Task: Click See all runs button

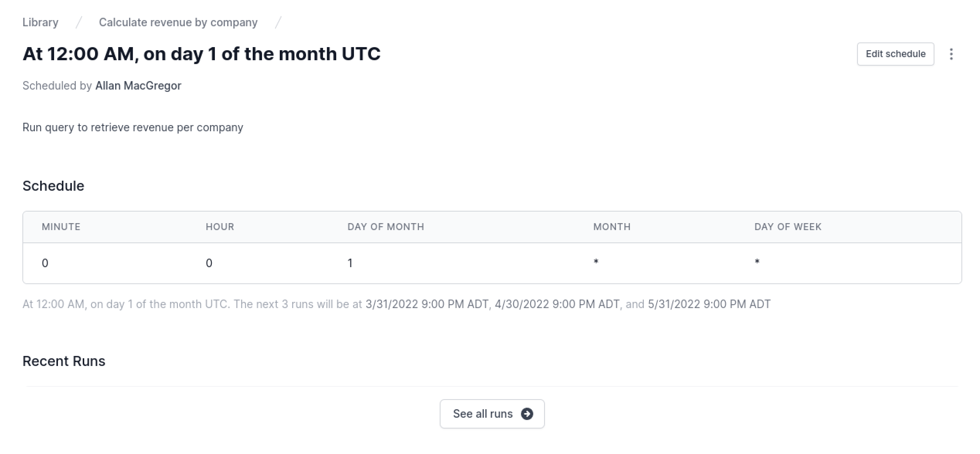Action: tap(492, 414)
